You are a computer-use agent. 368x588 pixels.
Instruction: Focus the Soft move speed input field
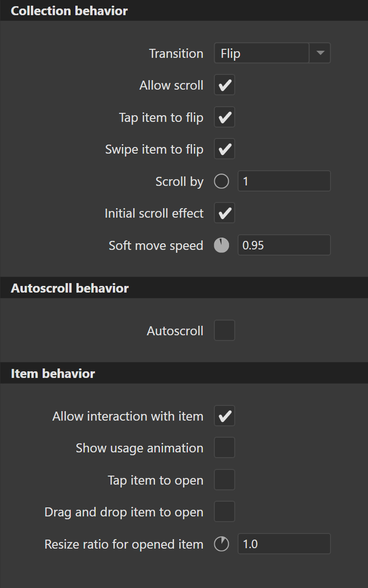tap(284, 246)
